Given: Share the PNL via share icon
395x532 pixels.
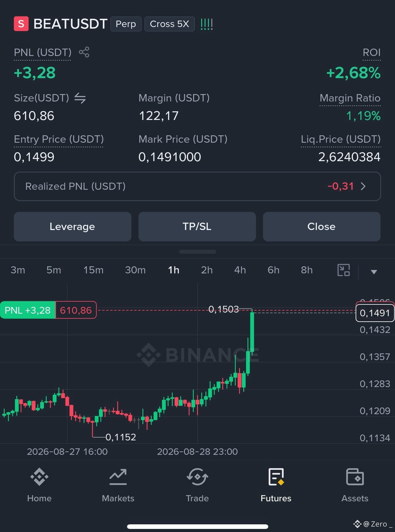Looking at the screenshot, I should tap(84, 52).
